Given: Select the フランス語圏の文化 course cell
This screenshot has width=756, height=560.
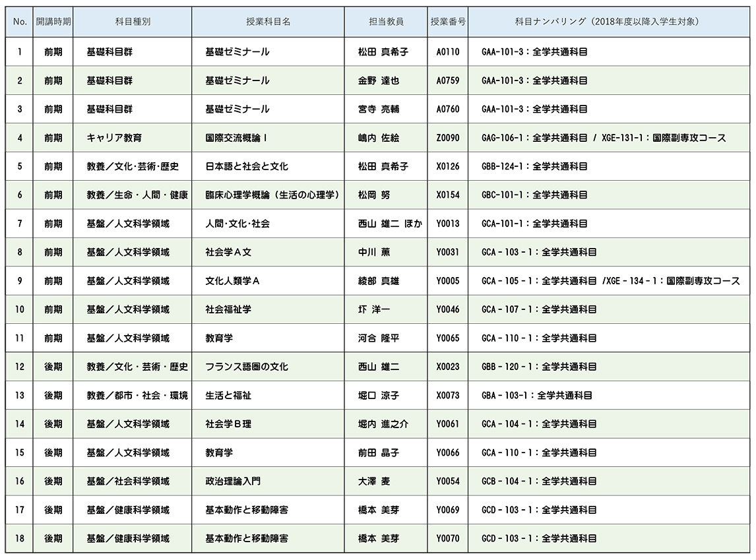Looking at the screenshot, I should click(246, 367).
